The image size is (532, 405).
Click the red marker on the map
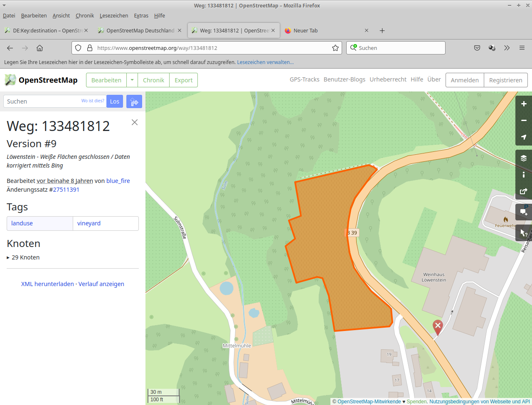tap(438, 326)
